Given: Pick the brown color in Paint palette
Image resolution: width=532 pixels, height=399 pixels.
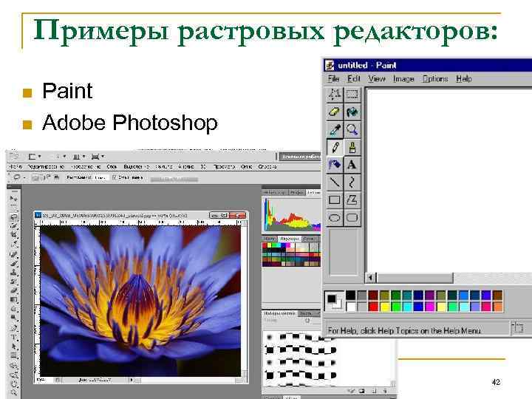Looking at the screenshot, I should (497, 295).
